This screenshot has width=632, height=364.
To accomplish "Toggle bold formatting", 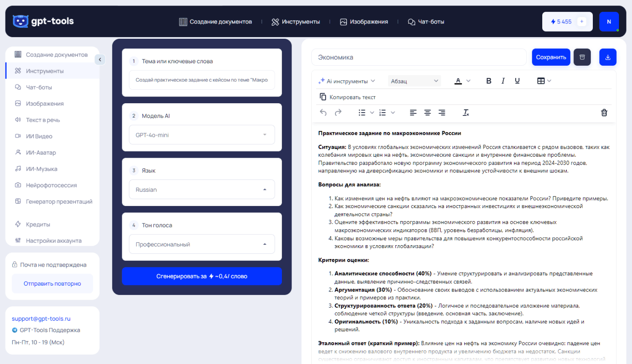I will tap(488, 81).
